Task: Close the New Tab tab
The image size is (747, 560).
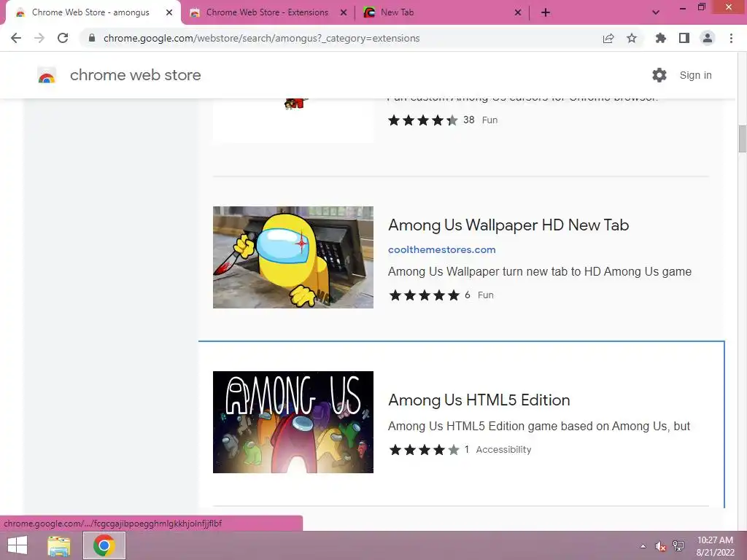Action: [x=518, y=12]
